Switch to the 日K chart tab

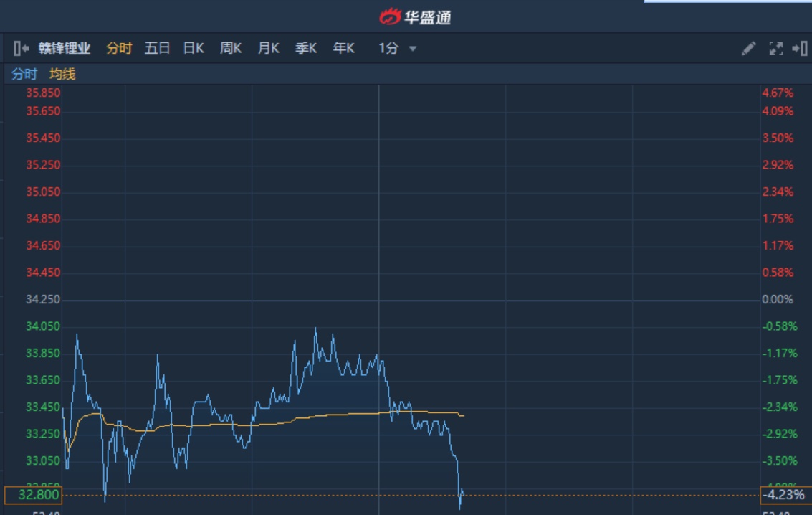[x=194, y=48]
